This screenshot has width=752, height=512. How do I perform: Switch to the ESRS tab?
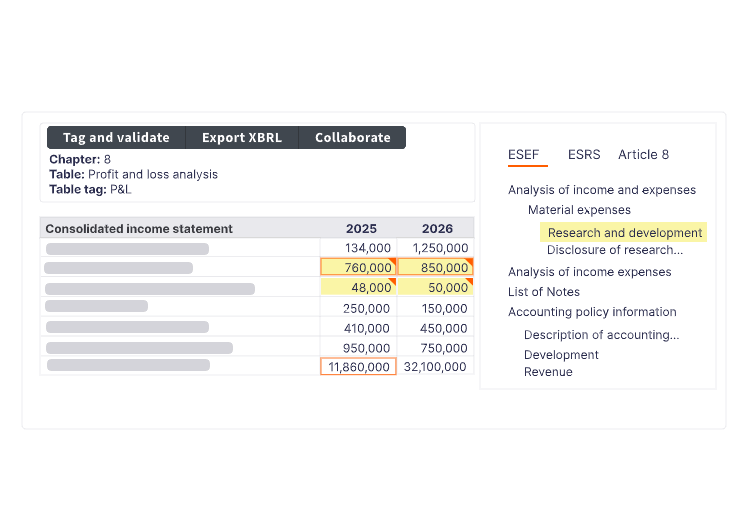(584, 155)
